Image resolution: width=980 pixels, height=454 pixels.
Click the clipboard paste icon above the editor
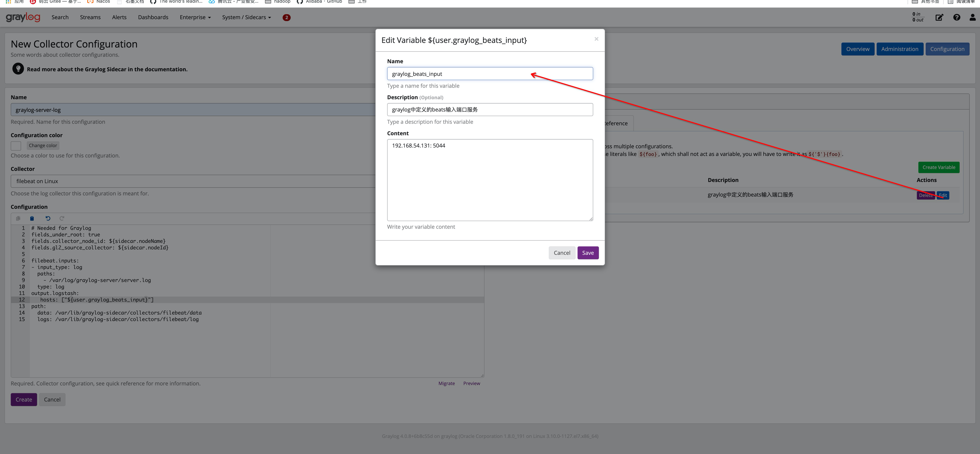coord(32,218)
